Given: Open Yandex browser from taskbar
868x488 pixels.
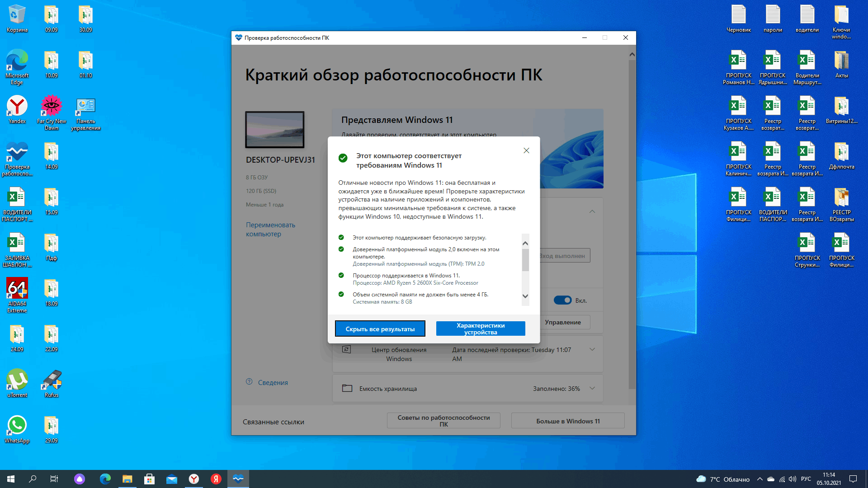Looking at the screenshot, I should [x=193, y=479].
